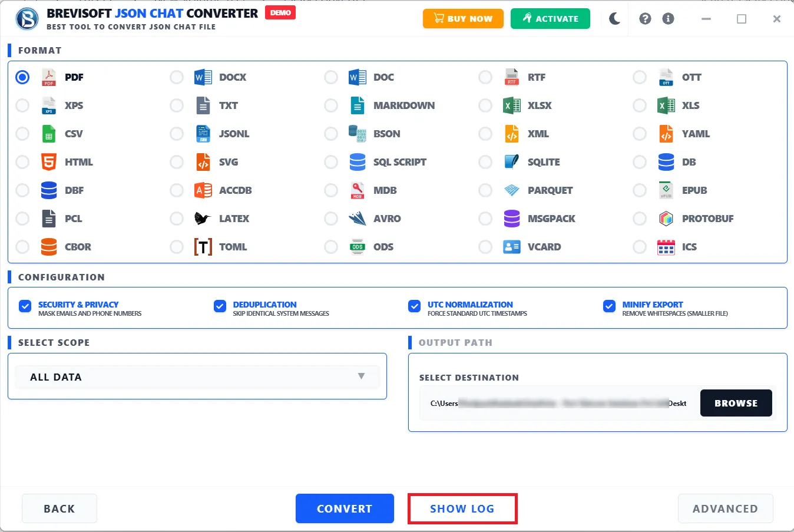Viewport: 794px width, 532px height.
Task: Click the Convert button
Action: [x=345, y=508]
